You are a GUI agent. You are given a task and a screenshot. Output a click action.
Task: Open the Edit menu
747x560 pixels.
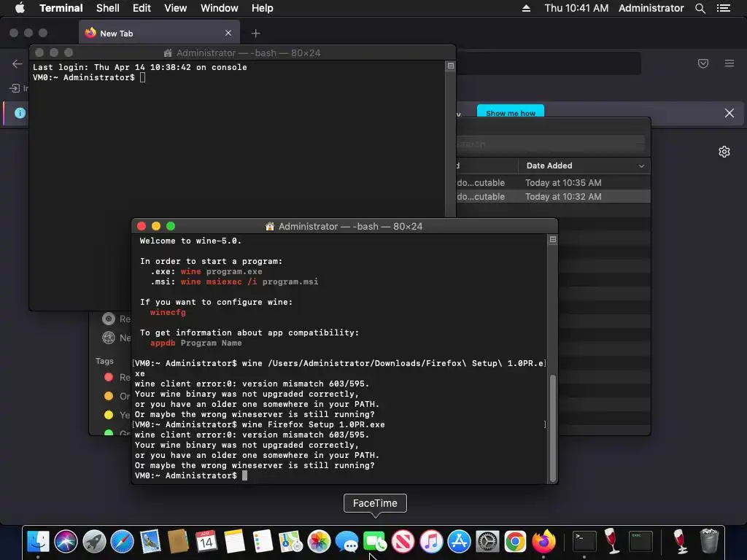pyautogui.click(x=142, y=8)
